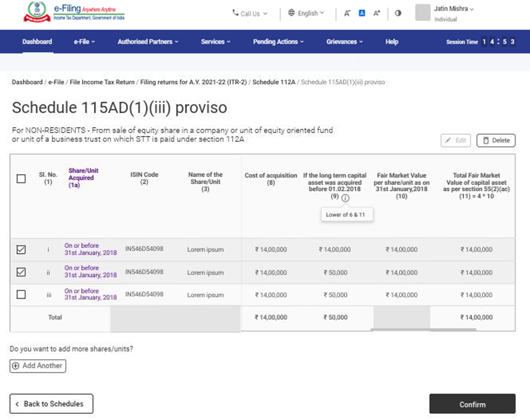
Task: Open the Dashboard tab
Action: [37, 42]
